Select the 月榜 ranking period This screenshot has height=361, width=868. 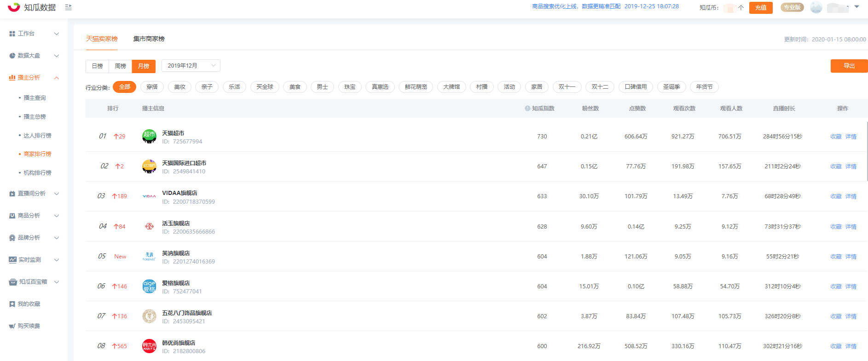pos(144,66)
